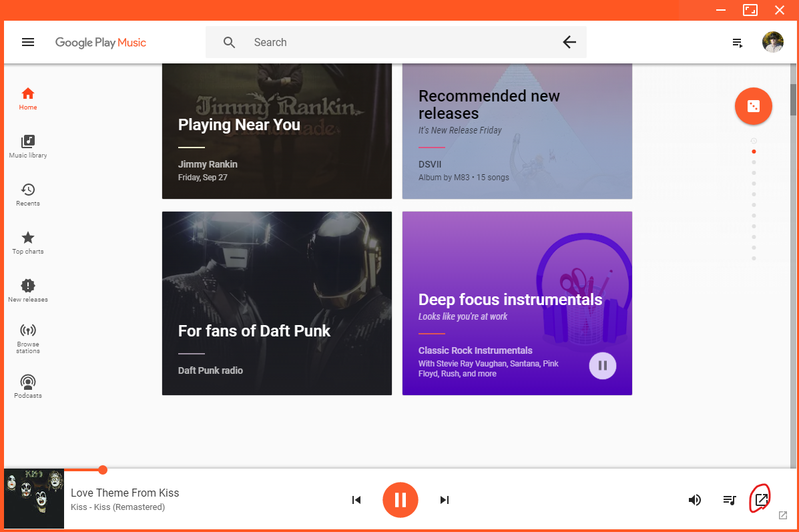Click the Kiss album art thumbnail
This screenshot has height=532, width=799.
click(x=34, y=499)
